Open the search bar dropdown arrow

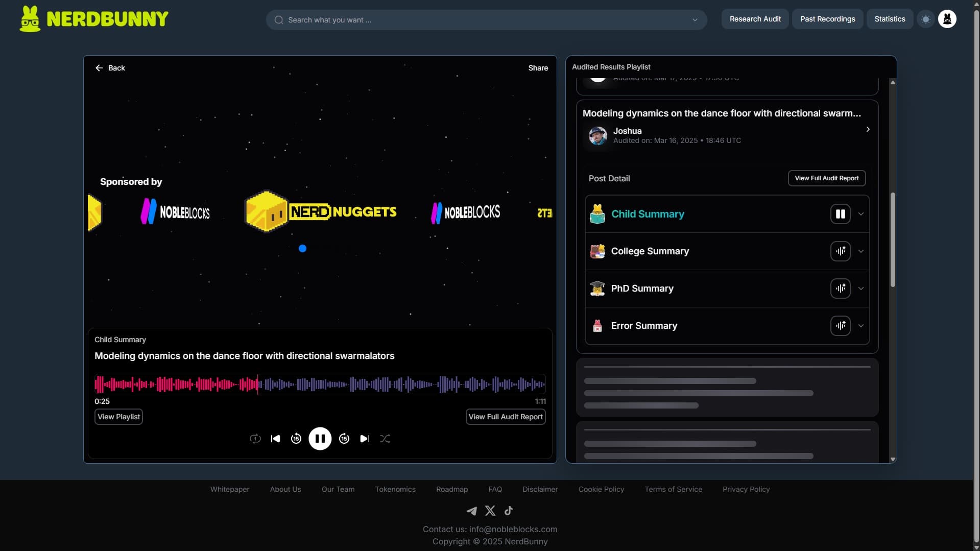[x=695, y=20]
